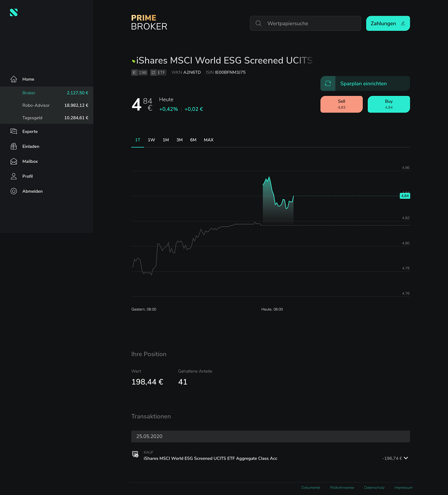Click the +0,42% daily change
The width and height of the screenshot is (448, 495).
pyautogui.click(x=168, y=109)
